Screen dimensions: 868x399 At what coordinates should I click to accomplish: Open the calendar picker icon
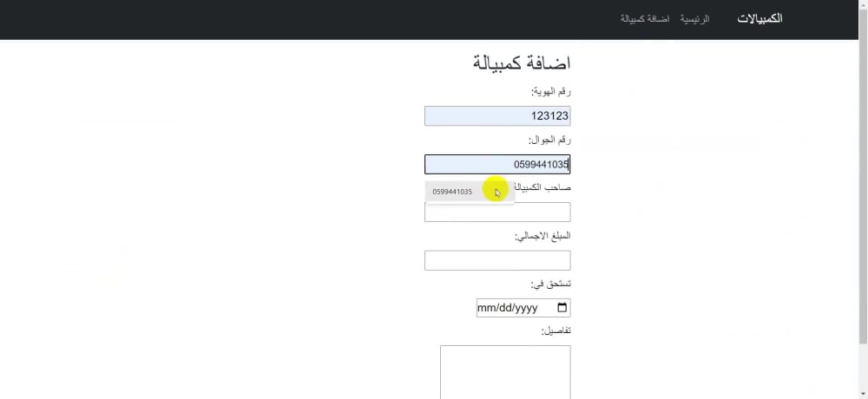click(x=562, y=308)
